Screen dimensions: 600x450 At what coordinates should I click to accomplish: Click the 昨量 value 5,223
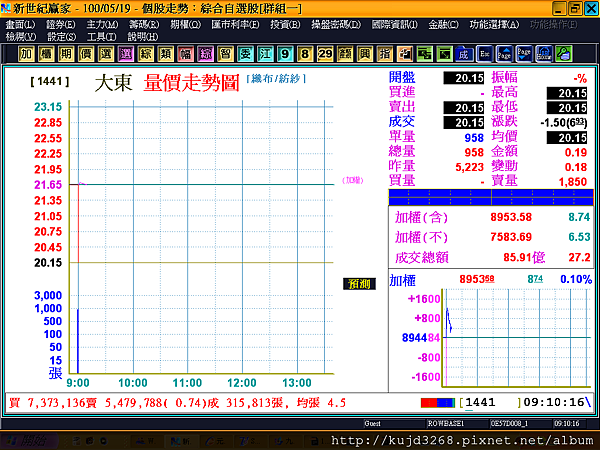coord(470,167)
